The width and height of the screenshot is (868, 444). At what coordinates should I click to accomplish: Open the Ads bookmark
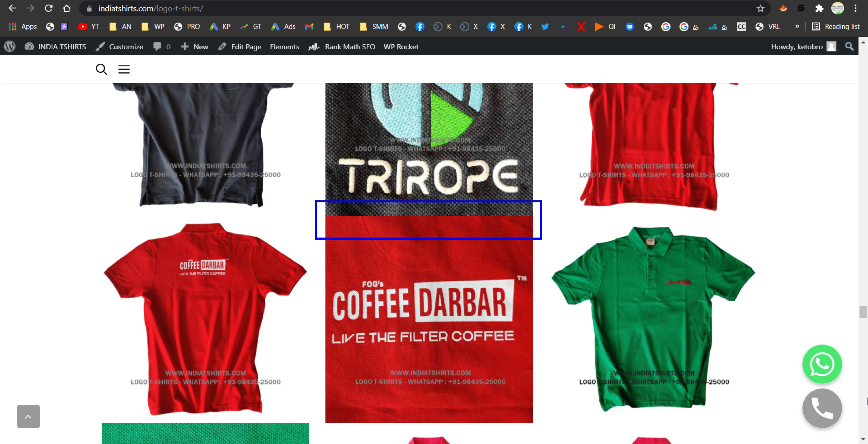coord(283,27)
